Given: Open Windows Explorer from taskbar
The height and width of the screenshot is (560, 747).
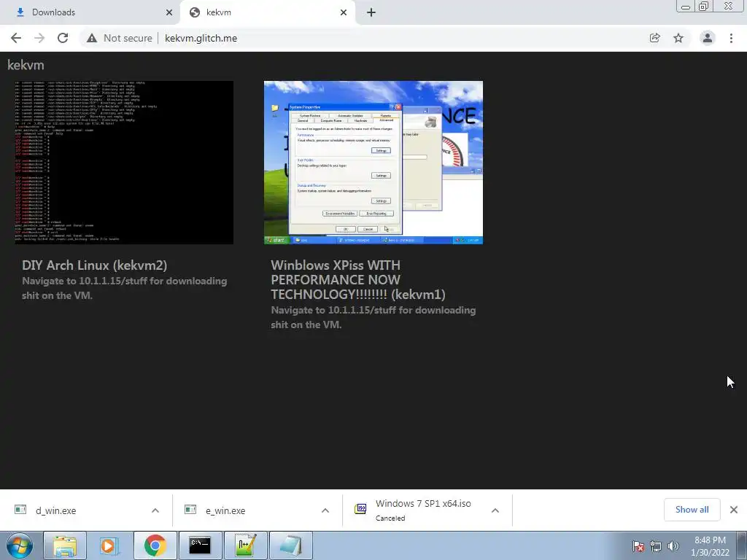Looking at the screenshot, I should click(x=65, y=545).
